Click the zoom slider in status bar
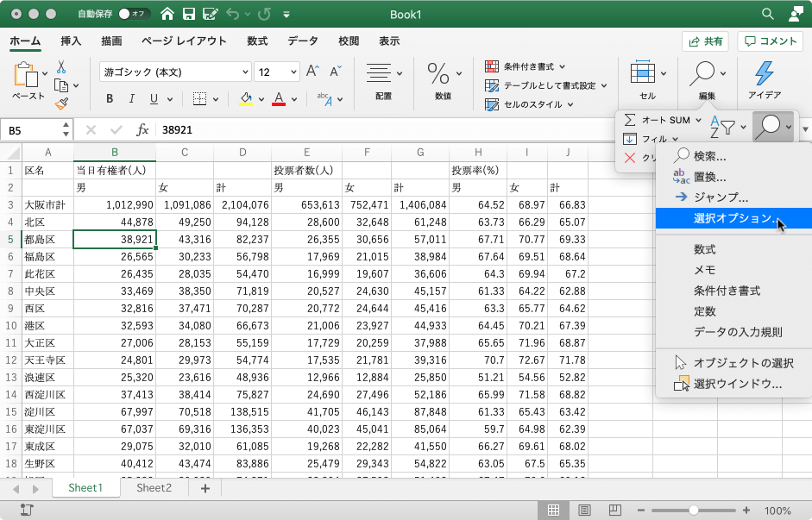 coord(692,511)
